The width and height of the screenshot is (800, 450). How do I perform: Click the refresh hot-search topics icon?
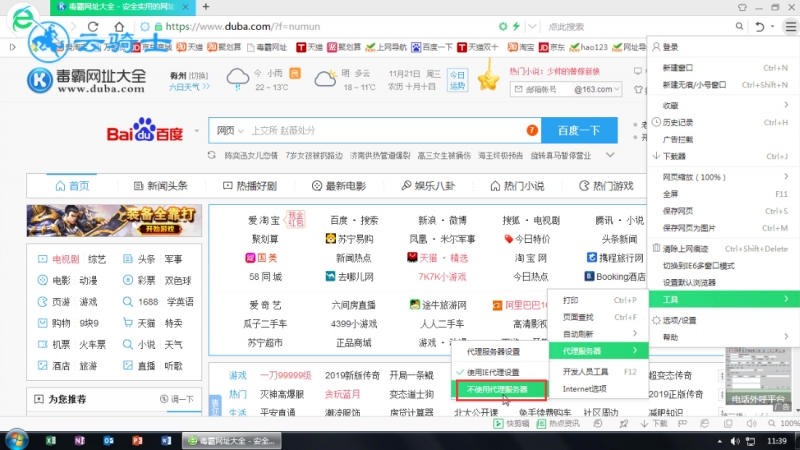tap(212, 155)
